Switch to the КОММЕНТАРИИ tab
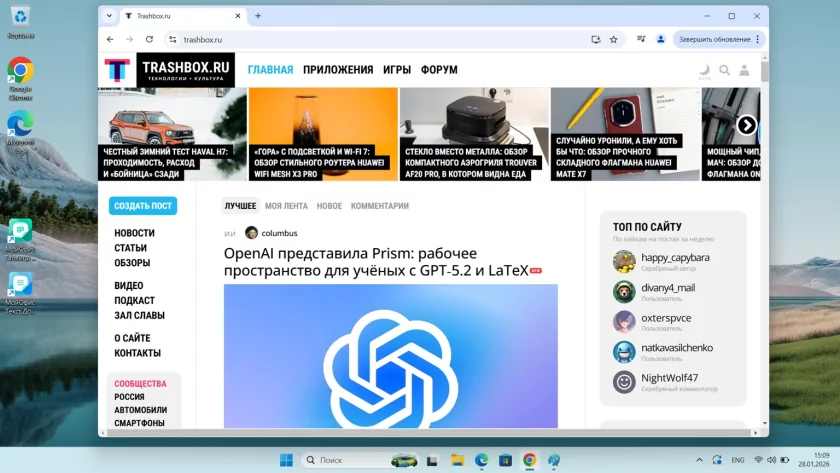Viewport: 840px width, 473px height. click(379, 206)
